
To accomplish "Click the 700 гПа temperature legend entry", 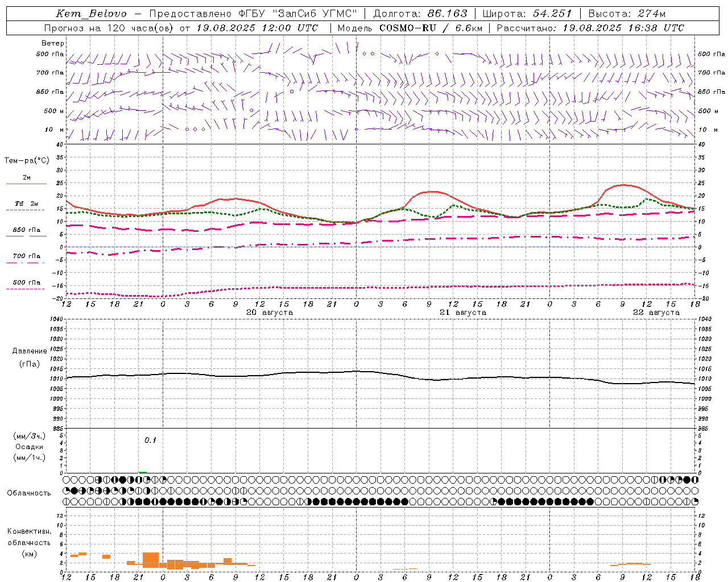I will coord(27,257).
